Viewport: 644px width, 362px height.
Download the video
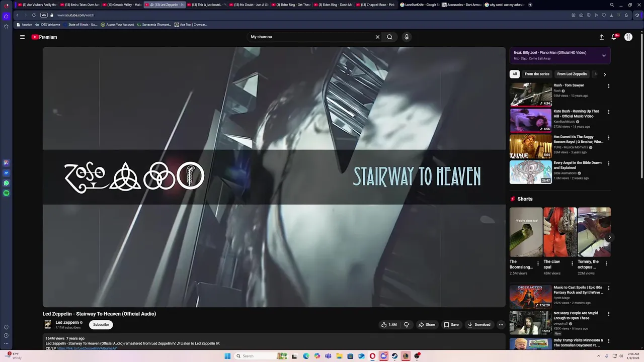coord(479,324)
